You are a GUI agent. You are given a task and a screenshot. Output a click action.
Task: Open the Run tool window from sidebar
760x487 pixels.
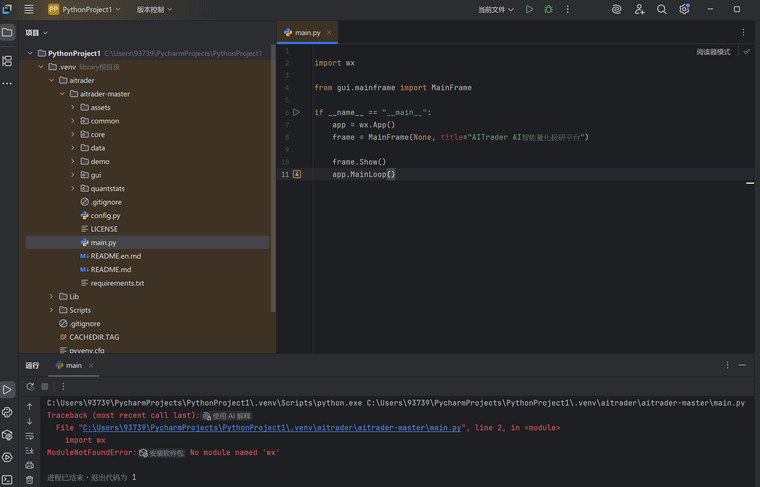click(7, 390)
